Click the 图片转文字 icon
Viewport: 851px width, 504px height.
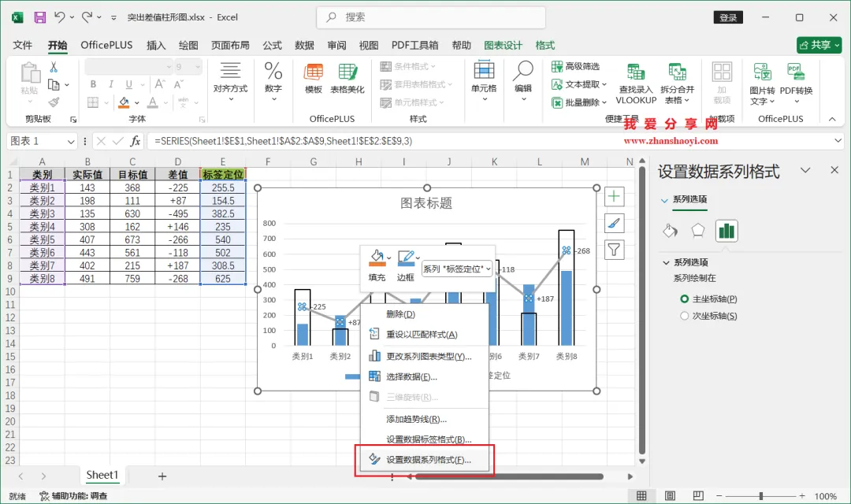tap(762, 83)
